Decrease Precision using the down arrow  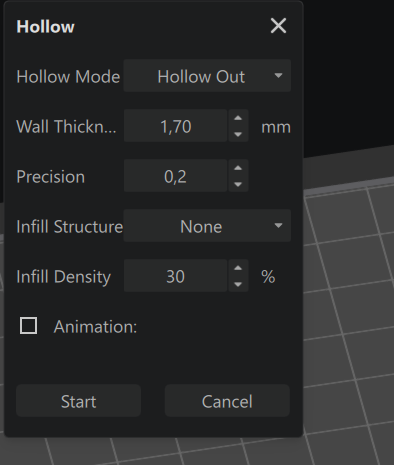point(238,184)
